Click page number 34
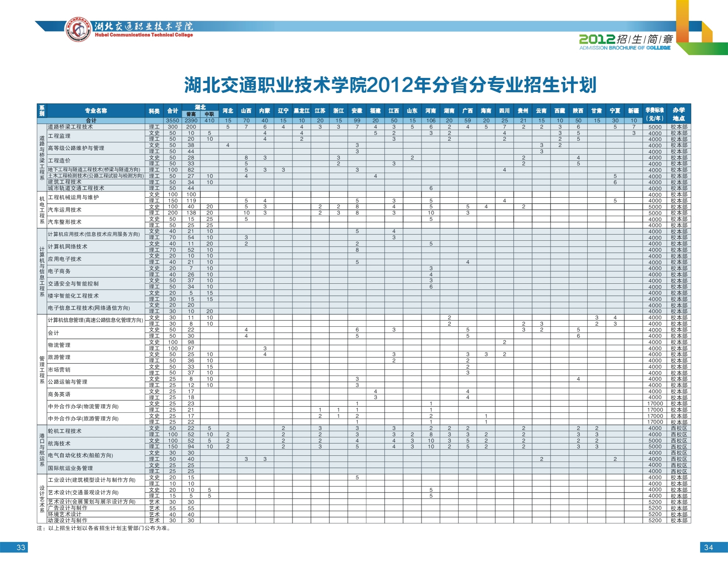Image resolution: width=728 pixels, height=577 pixels. point(709,548)
